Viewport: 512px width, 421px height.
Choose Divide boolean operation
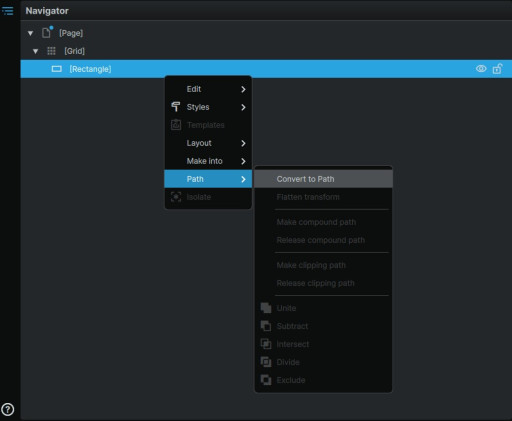click(323, 362)
